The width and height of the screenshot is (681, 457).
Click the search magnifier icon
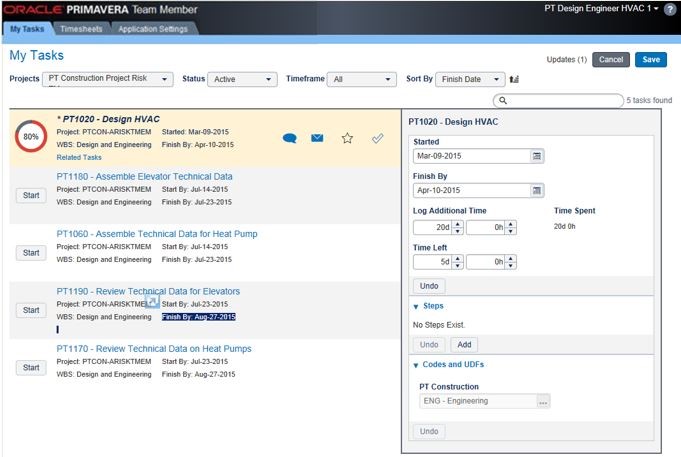502,100
